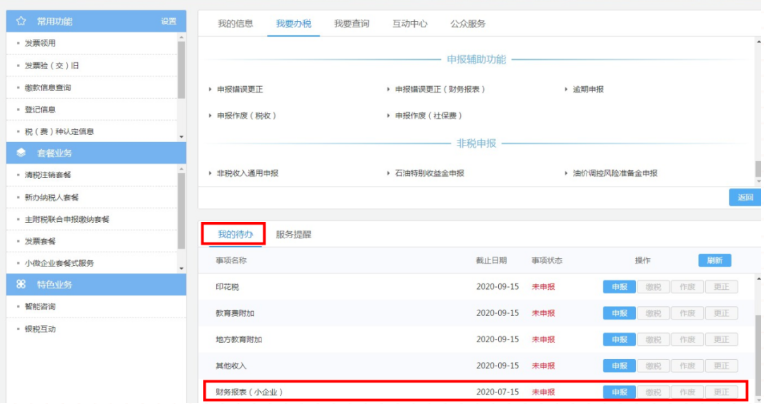Switch to the 我要查询 tab
Image resolution: width=764 pixels, height=404 pixels.
351,23
